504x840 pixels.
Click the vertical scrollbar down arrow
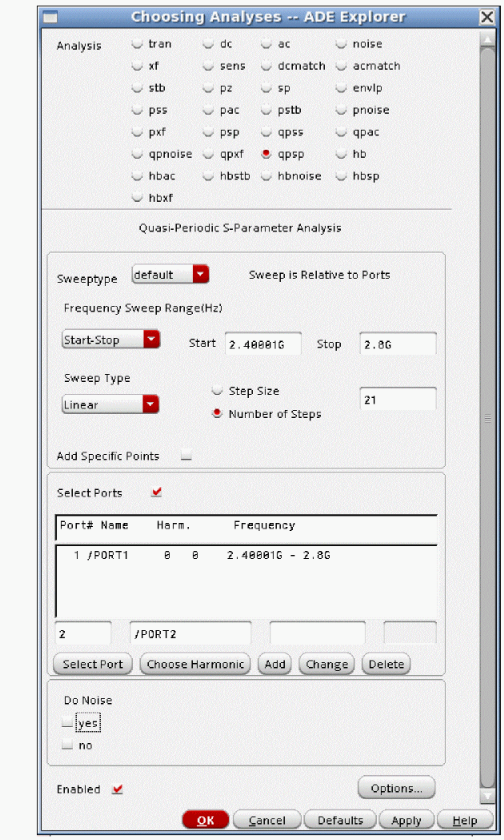[x=486, y=796]
